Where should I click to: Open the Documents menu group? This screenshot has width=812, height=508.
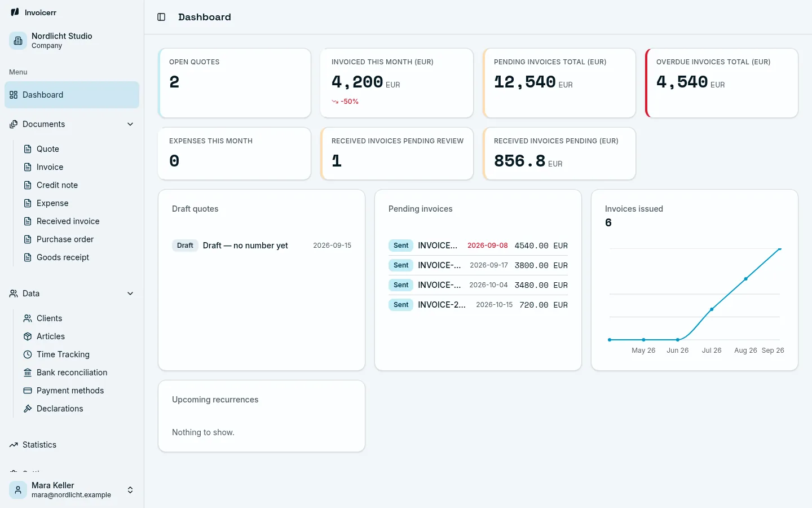(x=72, y=124)
